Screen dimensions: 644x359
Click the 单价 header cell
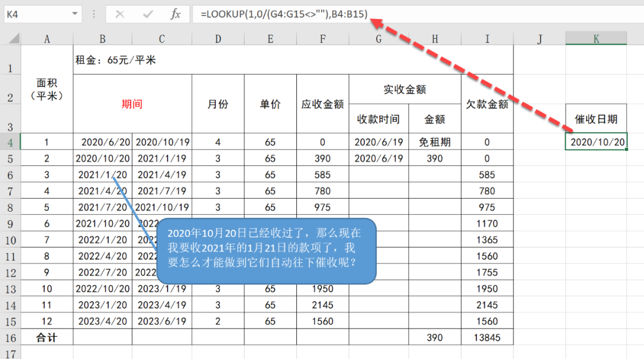point(270,104)
